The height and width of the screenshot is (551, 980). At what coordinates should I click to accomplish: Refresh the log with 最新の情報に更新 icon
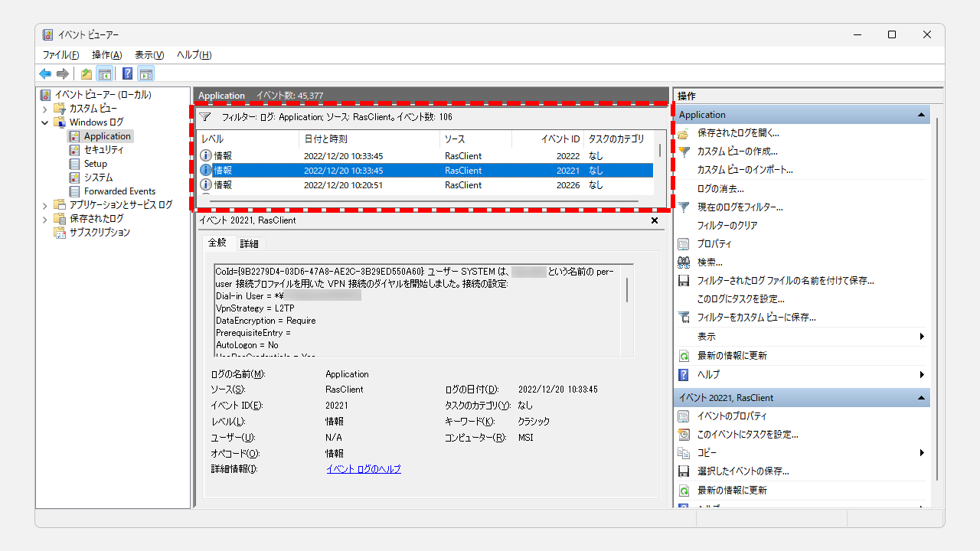684,355
